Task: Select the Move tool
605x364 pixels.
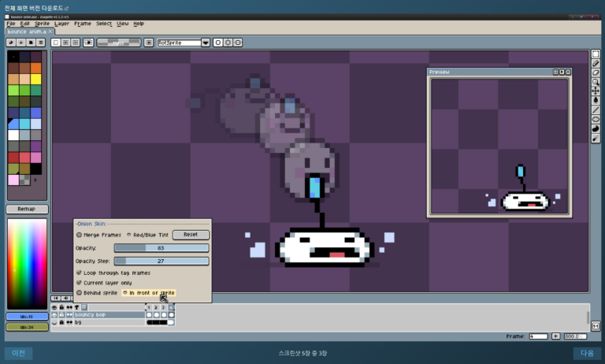Action: 596,91
